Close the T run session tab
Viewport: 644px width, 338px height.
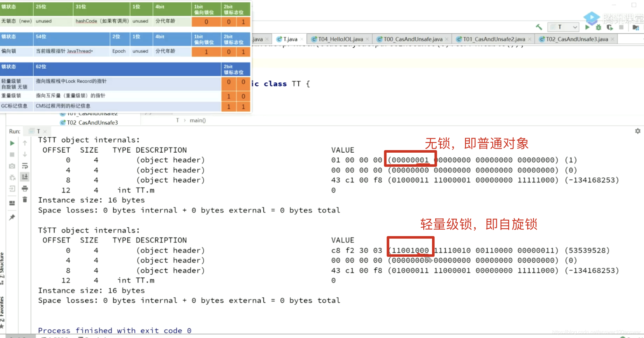pyautogui.click(x=45, y=131)
